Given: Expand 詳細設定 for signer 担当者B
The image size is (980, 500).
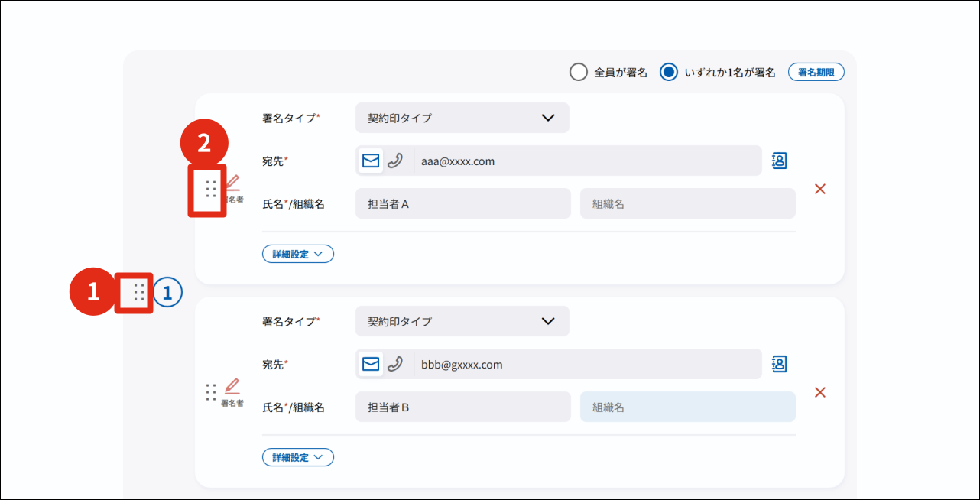Looking at the screenshot, I should coord(298,457).
